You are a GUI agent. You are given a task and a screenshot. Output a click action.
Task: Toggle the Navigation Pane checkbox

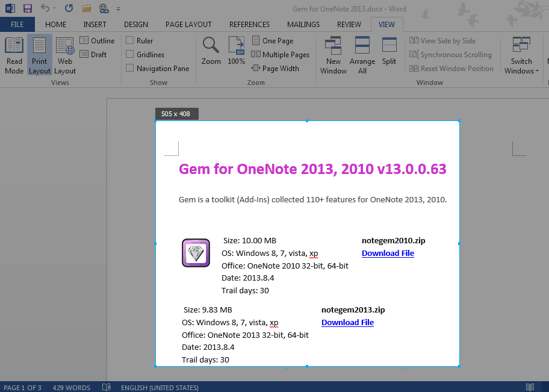pos(129,68)
